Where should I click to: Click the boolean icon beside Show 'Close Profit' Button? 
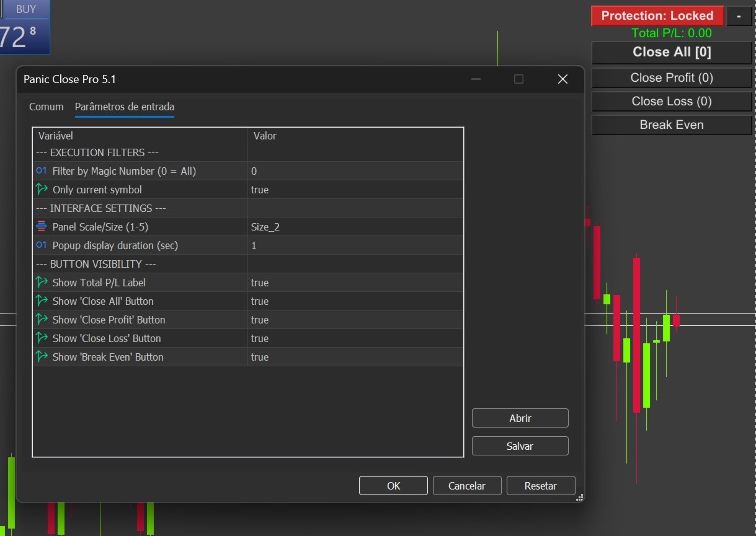point(42,319)
